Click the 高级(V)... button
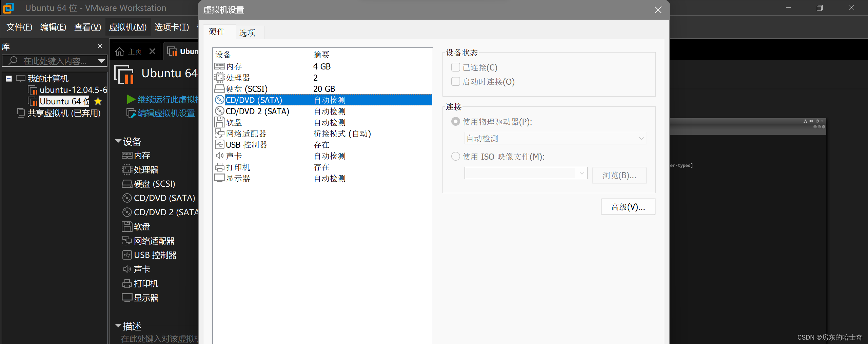Image resolution: width=868 pixels, height=344 pixels. (x=628, y=207)
